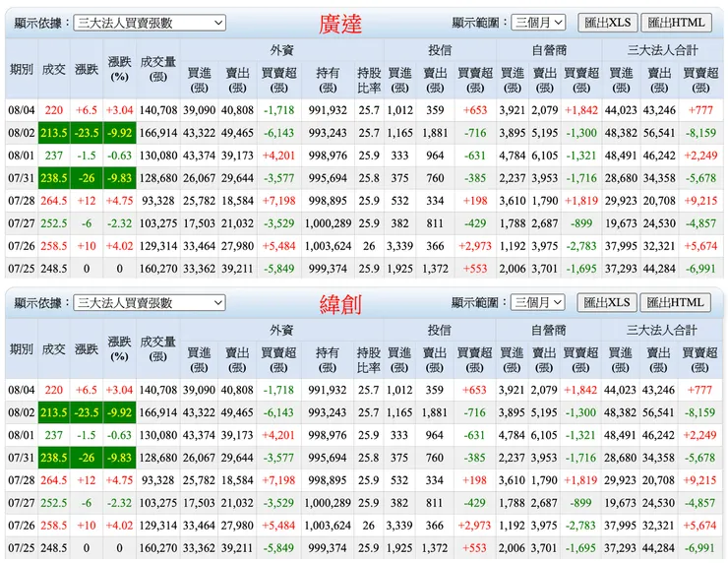Image resolution: width=728 pixels, height=563 pixels.
Task: Select 成交量(張) header in 廣達 table
Action: point(157,69)
